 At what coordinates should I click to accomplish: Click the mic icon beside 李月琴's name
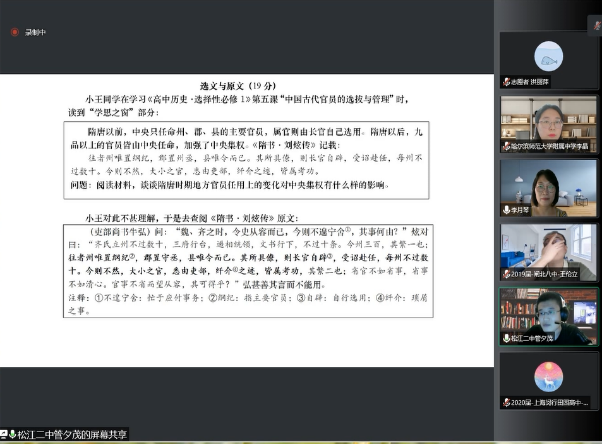point(506,210)
